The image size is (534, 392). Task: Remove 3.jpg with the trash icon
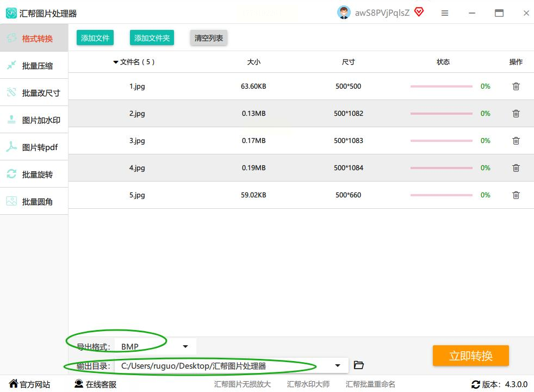click(516, 141)
